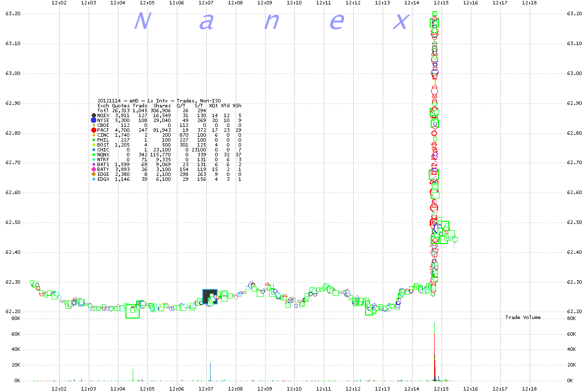The image size is (588, 392).
Task: Click EDGE quotes value 2,380
Action: point(122,174)
